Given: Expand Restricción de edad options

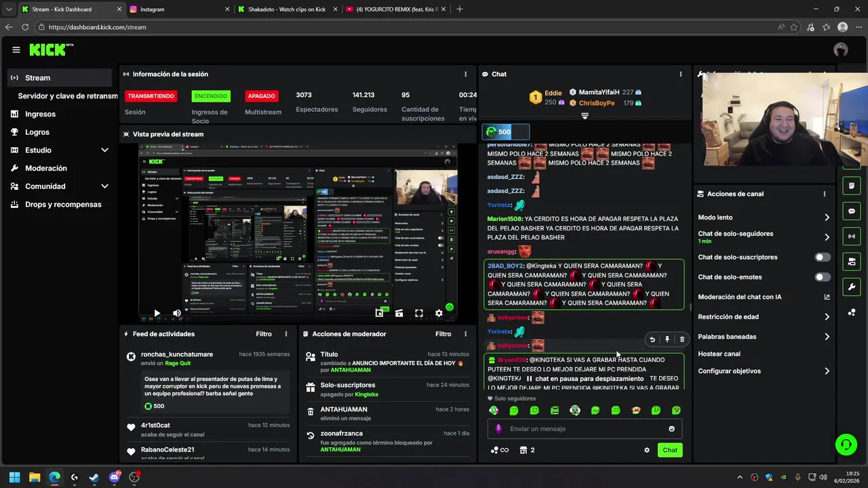Looking at the screenshot, I should tap(827, 317).
